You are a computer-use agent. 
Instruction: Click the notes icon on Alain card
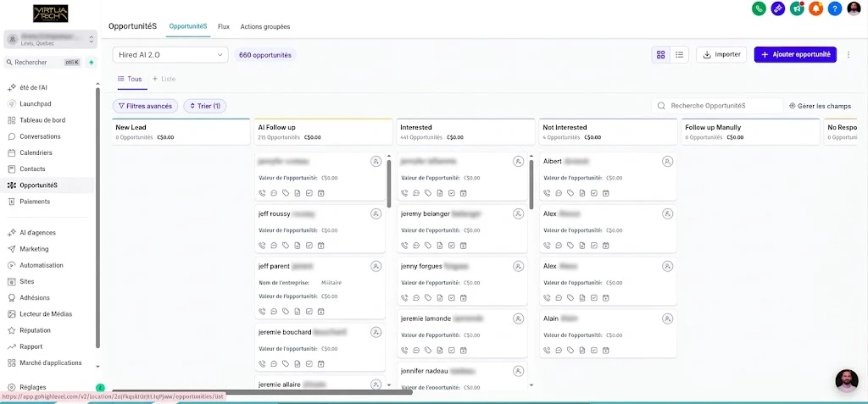coord(581,350)
